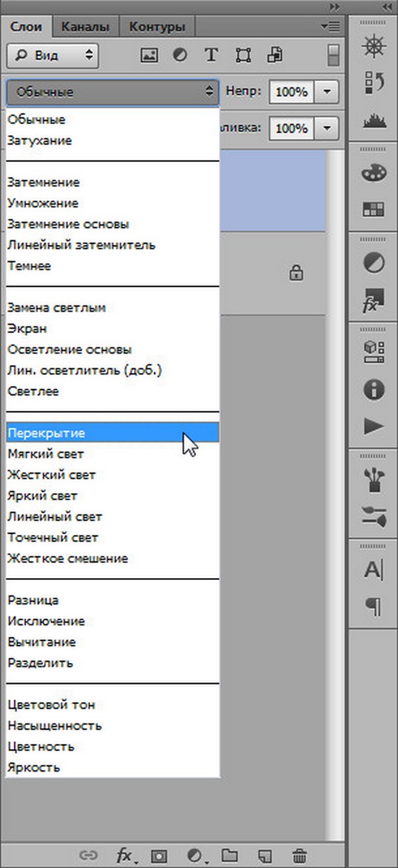Viewport: 398px width, 868px height.
Task: Create a new layer icon
Action: pos(265,855)
